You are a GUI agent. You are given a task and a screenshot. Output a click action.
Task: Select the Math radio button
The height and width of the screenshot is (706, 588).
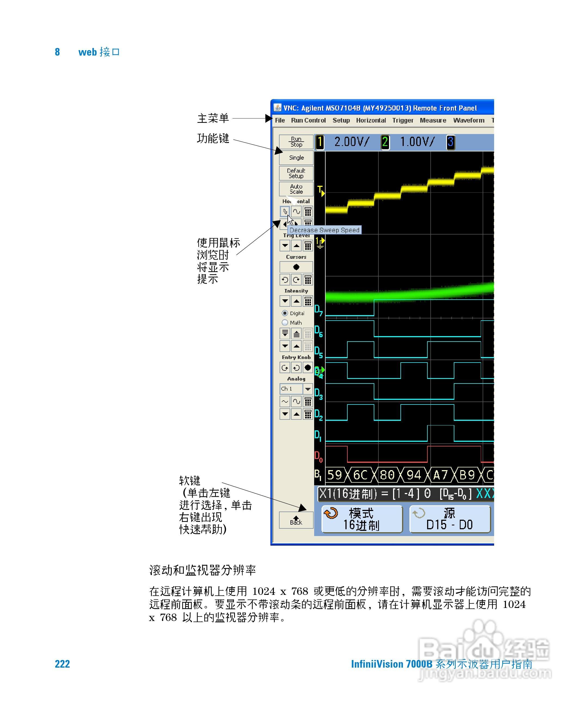285,322
